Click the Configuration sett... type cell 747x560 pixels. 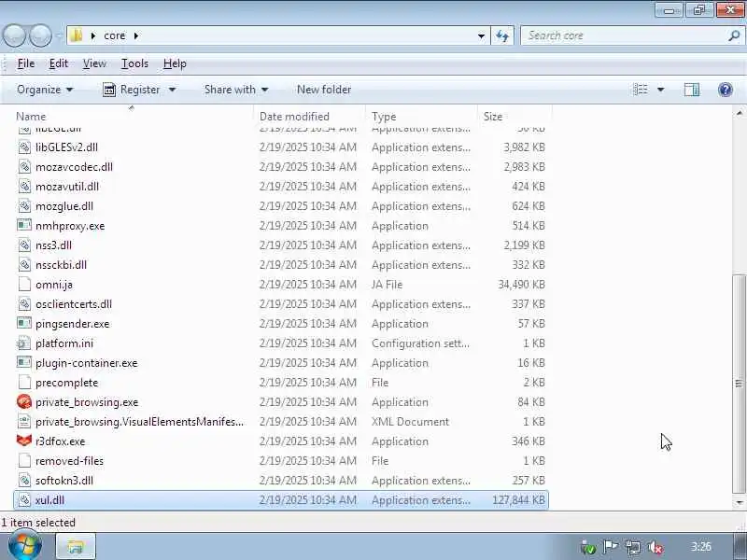tap(420, 343)
